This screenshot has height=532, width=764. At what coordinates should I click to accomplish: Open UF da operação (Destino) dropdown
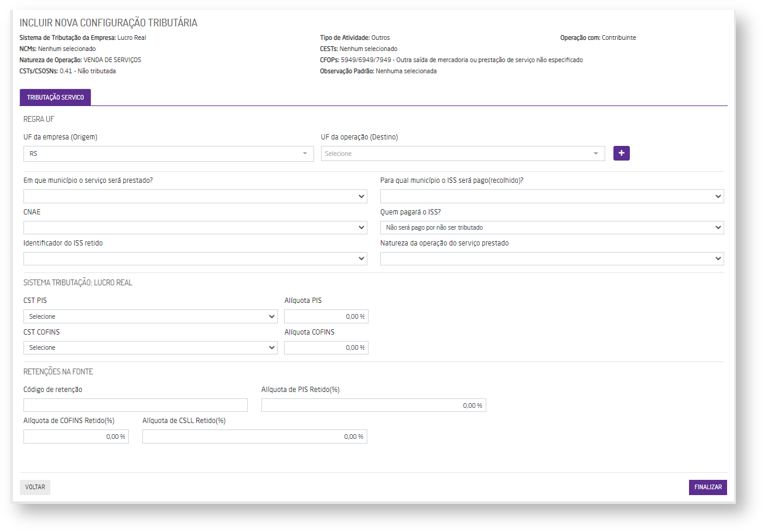[x=463, y=154]
